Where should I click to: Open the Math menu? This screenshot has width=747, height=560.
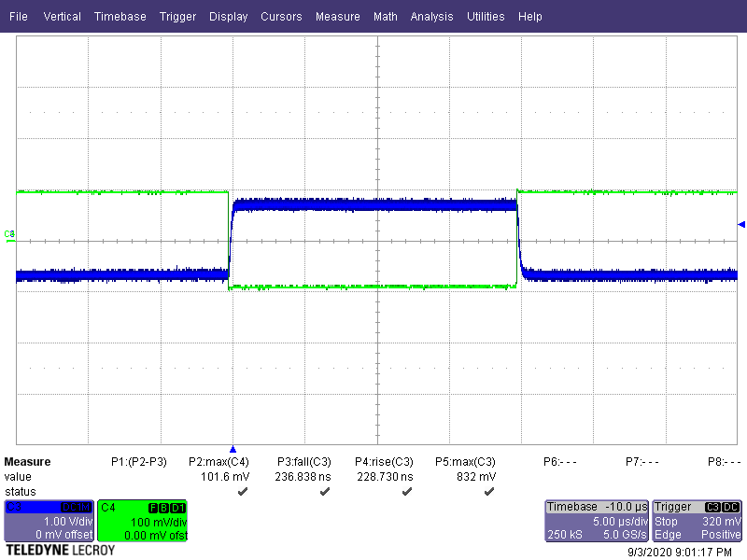pyautogui.click(x=386, y=16)
